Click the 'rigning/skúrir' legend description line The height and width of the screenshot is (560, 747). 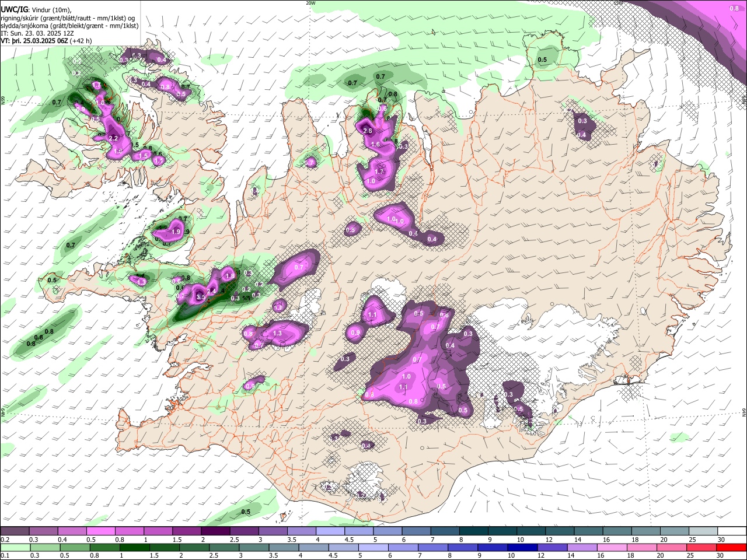click(x=68, y=18)
